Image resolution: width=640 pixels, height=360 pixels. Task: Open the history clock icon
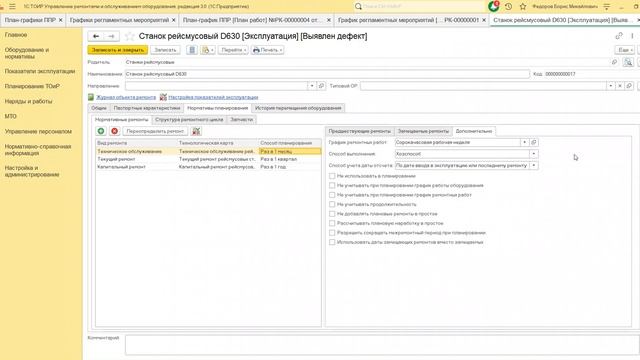pos(509,7)
